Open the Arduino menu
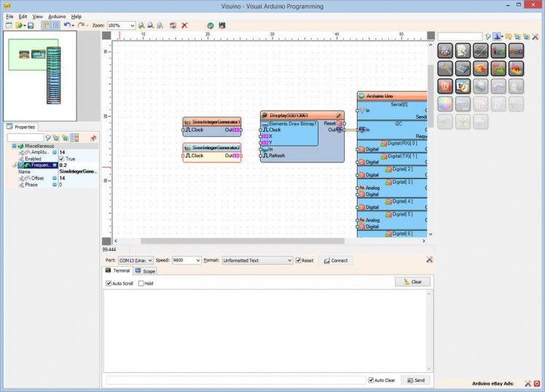This screenshot has width=545, height=392. 57,16
